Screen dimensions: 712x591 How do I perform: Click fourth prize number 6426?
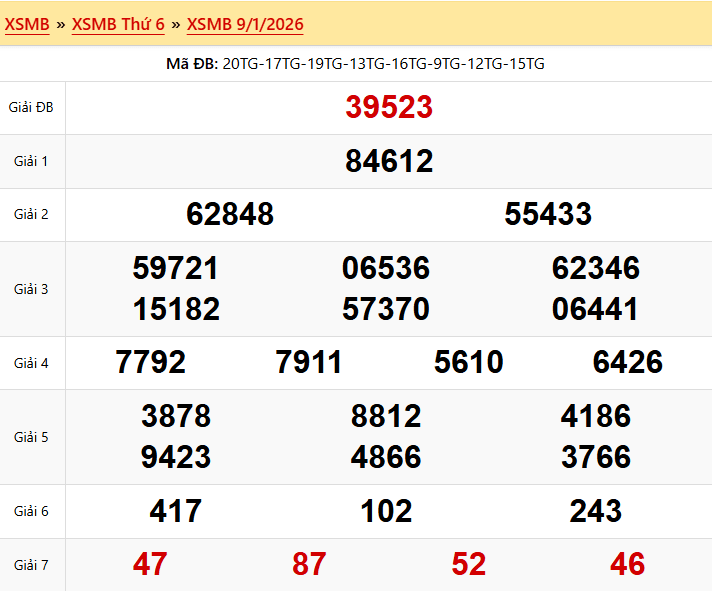pyautogui.click(x=627, y=362)
